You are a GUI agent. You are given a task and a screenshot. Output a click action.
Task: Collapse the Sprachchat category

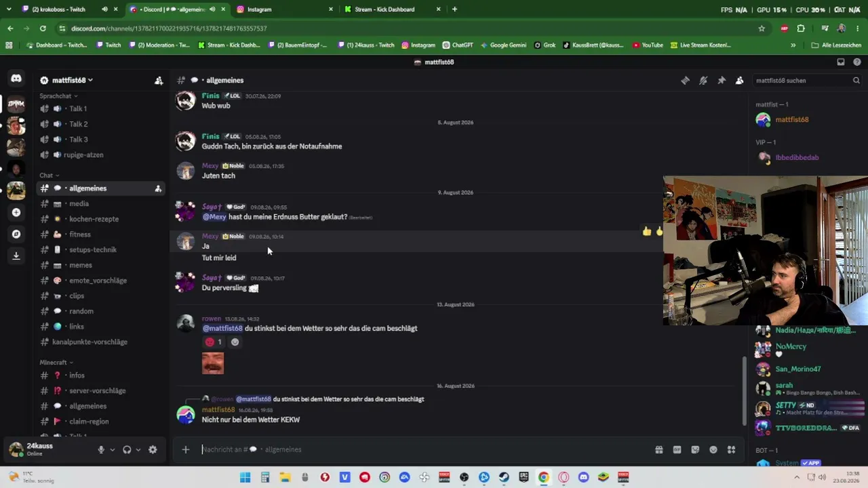[58, 96]
